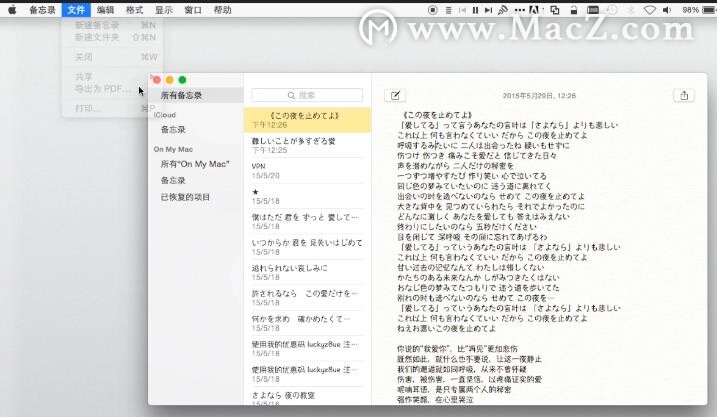Open the ★ star note

pyautogui.click(x=307, y=196)
